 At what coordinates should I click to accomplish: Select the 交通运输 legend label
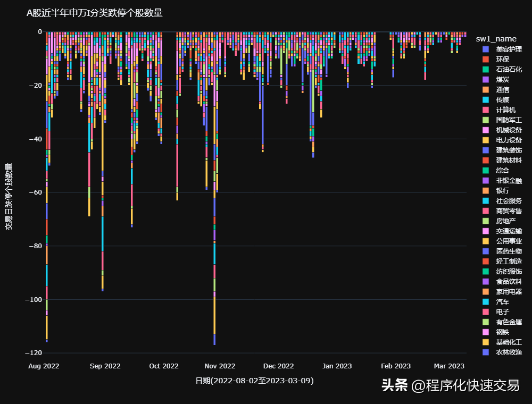tap(509, 231)
